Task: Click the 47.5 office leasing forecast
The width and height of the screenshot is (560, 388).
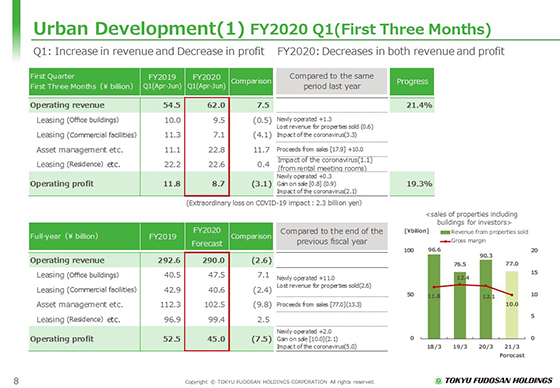Action: (217, 275)
